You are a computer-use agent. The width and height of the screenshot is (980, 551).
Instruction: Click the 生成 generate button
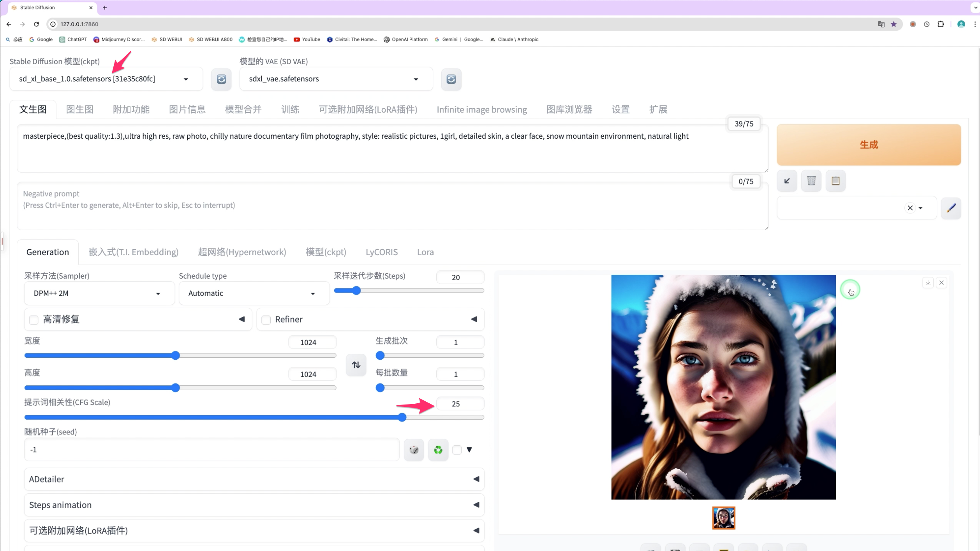(869, 145)
